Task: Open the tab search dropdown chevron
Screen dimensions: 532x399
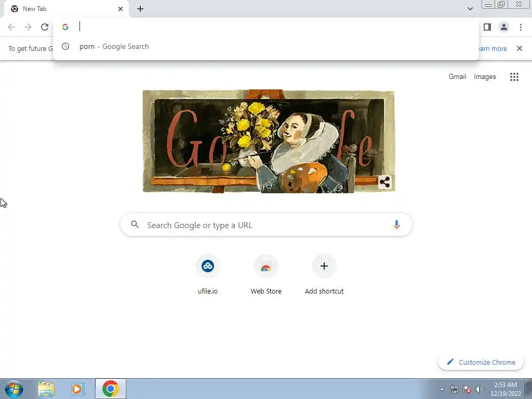Action: coord(470,9)
